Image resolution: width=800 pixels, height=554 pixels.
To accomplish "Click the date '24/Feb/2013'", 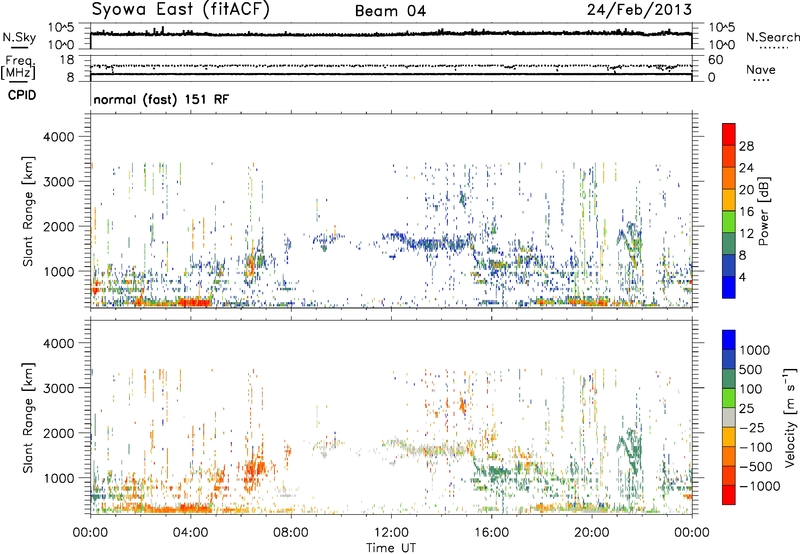I will 639,10.
